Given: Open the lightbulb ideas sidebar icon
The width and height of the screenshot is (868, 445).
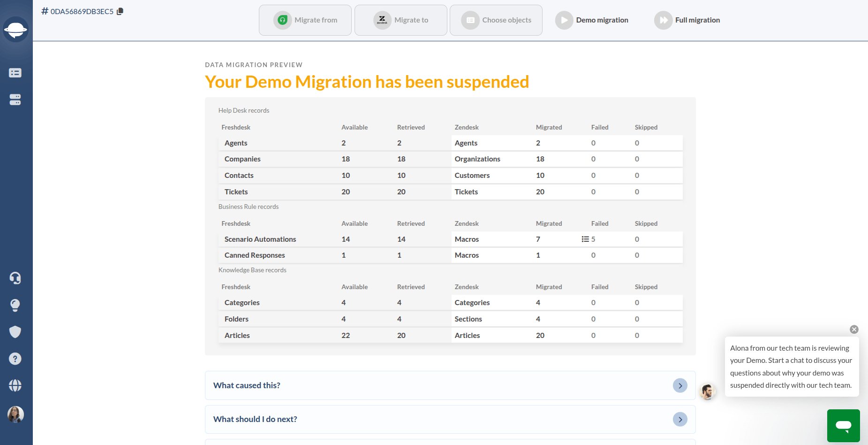Looking at the screenshot, I should tap(15, 305).
